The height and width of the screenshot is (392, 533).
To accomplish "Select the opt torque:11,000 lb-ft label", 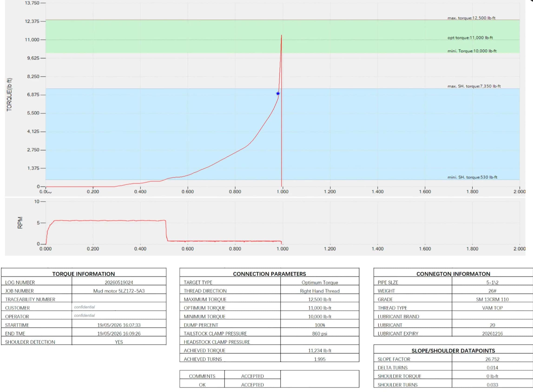I will [x=470, y=38].
